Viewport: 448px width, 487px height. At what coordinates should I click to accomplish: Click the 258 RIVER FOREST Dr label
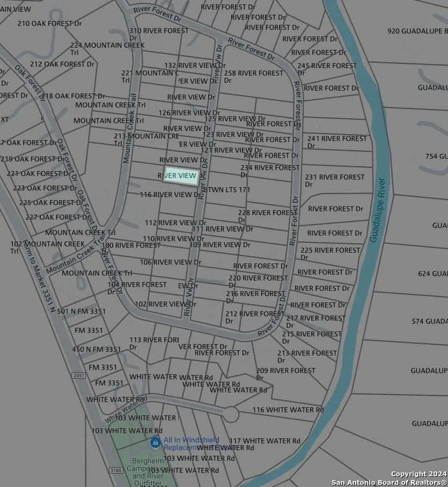pos(254,76)
